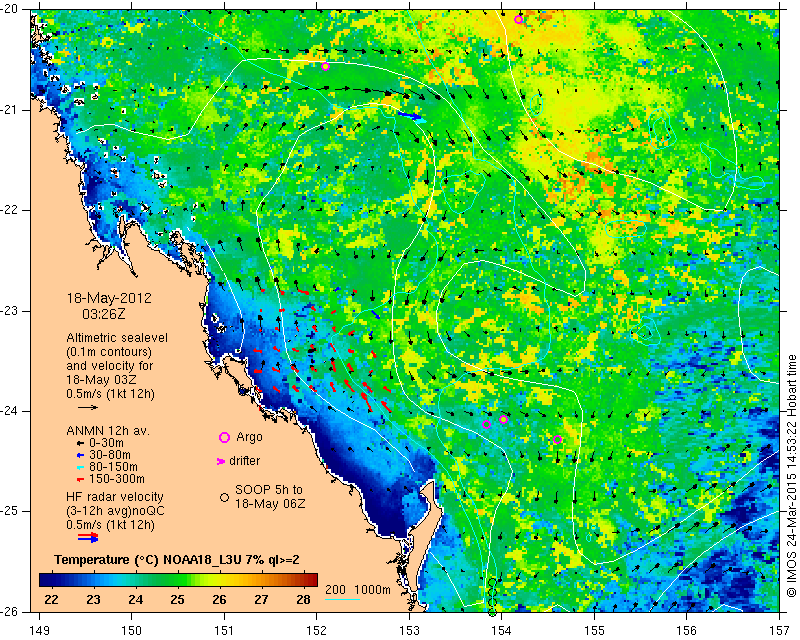
Task: Click the '1000m' contour legend label
Action: click(x=372, y=590)
